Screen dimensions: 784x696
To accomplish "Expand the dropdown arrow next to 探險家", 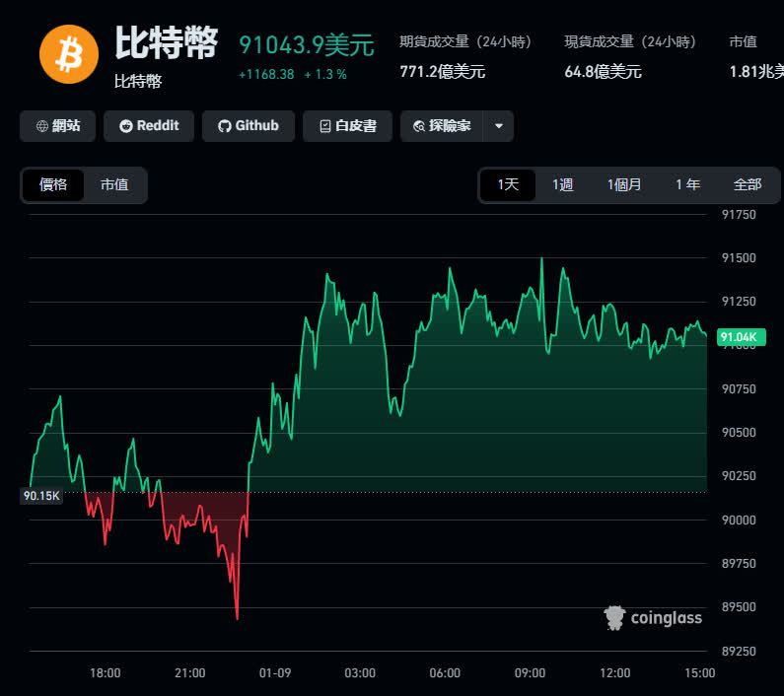I will 499,126.
